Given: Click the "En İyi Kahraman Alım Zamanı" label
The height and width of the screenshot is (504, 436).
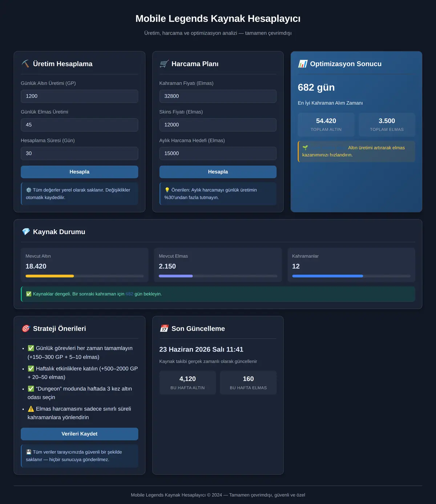Looking at the screenshot, I should 330,103.
